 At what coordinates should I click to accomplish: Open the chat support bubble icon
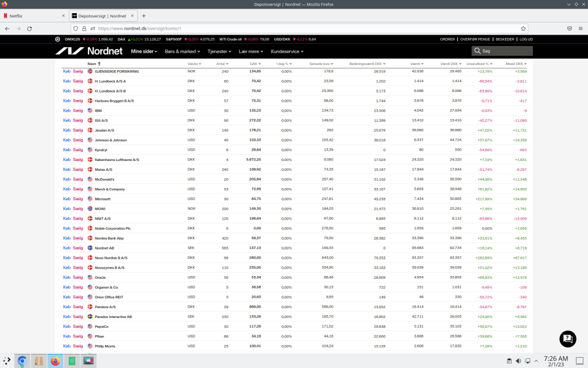(567, 339)
